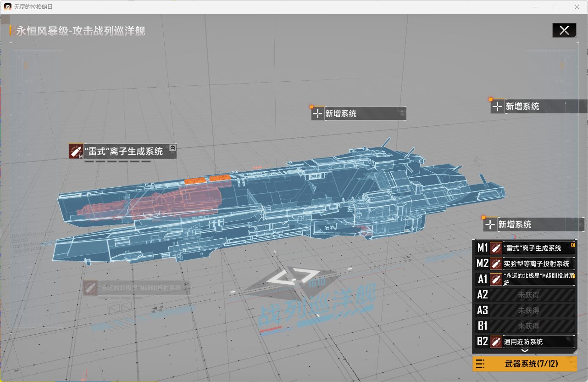Click the weapon icon beside "雷式"离子生成系统 callout

point(76,151)
